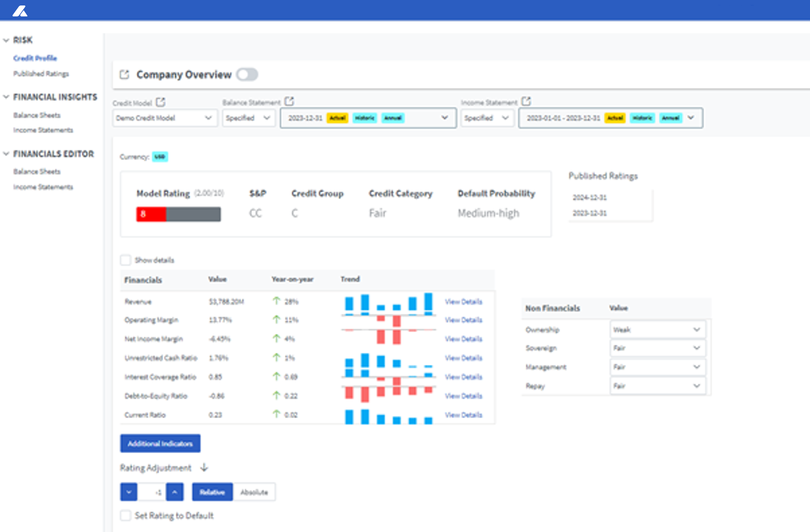View Details for Operating Margin
810x532 pixels.
(463, 320)
